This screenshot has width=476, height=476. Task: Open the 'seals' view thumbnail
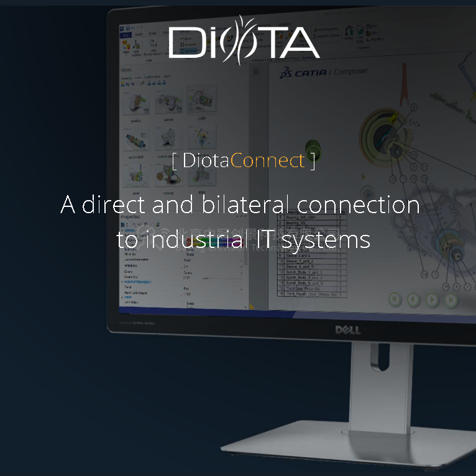pyautogui.click(x=136, y=175)
